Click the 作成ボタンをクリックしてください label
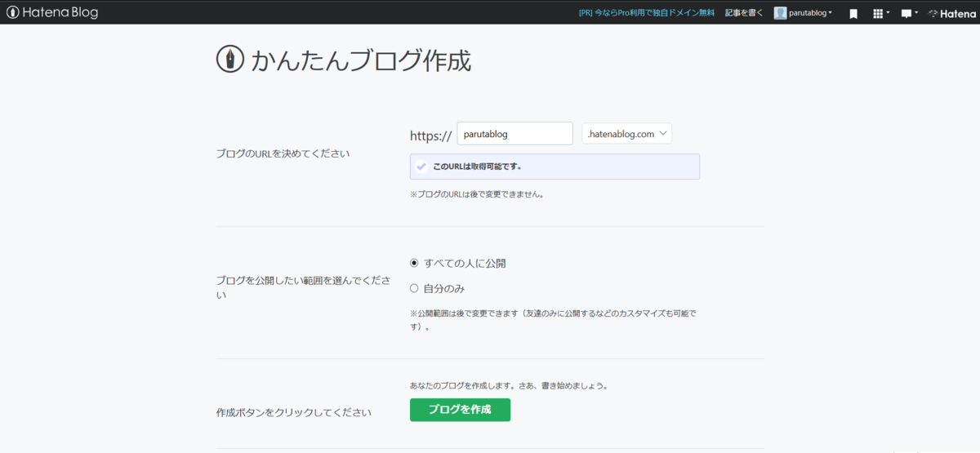980x453 pixels. (293, 412)
